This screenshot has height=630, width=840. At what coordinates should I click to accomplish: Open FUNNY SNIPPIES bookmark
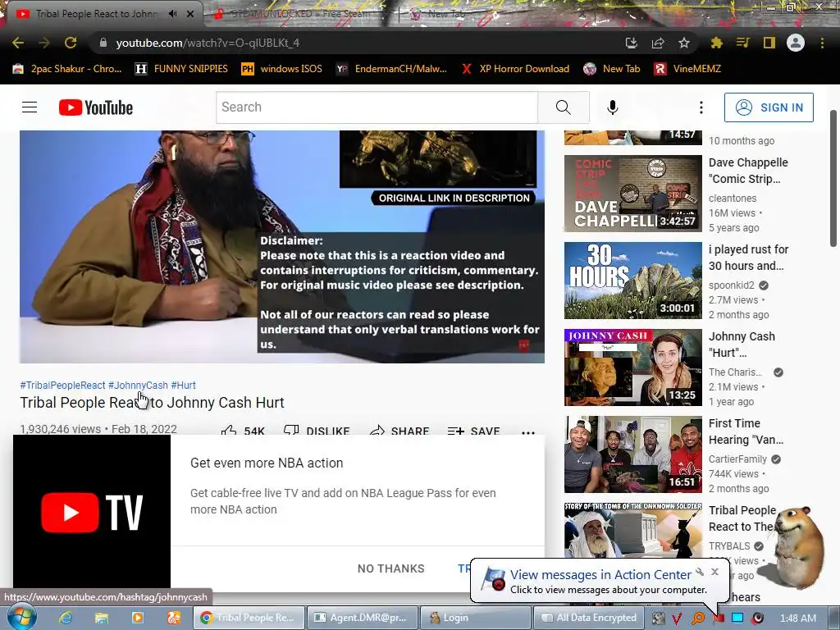pyautogui.click(x=181, y=69)
